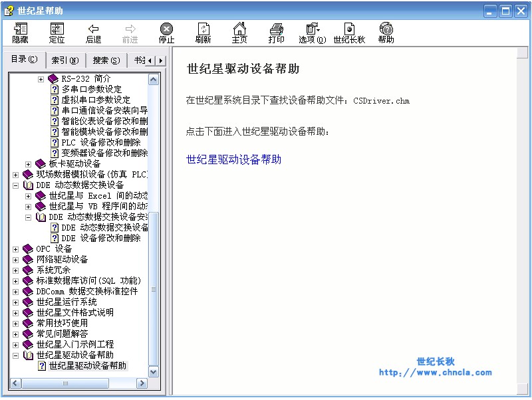The height and width of the screenshot is (400, 532).
Task: Click the book icon beside OPC 设备
Action: (x=28, y=249)
